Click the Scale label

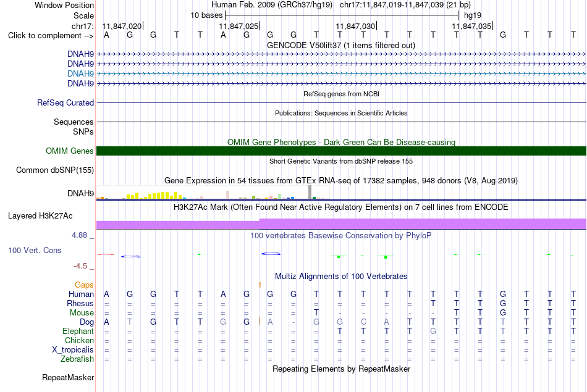(83, 15)
